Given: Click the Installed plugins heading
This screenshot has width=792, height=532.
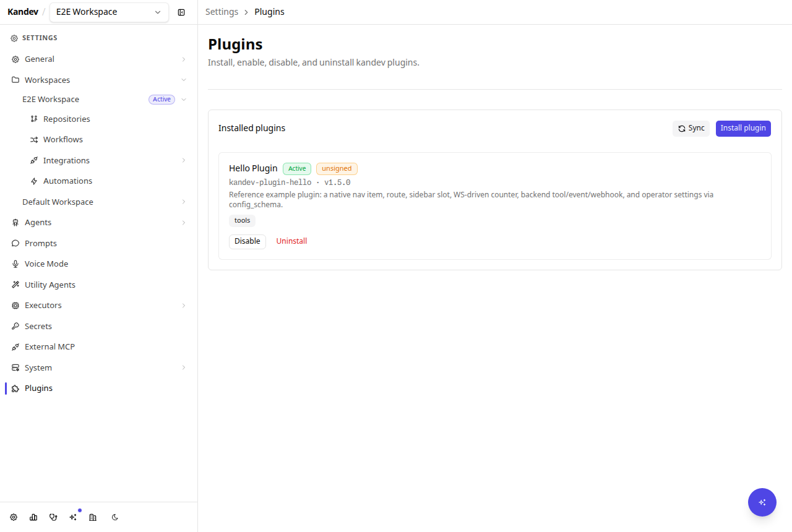Looking at the screenshot, I should point(252,128).
